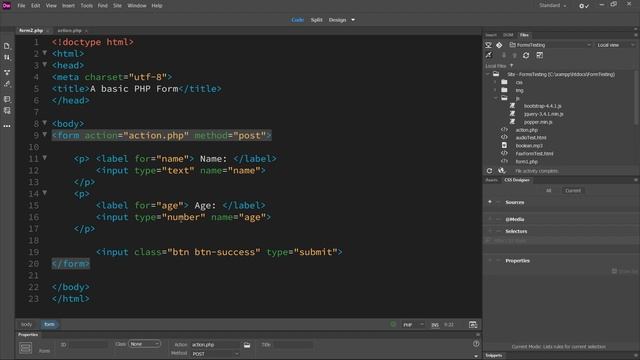Open the Site menu

[x=118, y=6]
